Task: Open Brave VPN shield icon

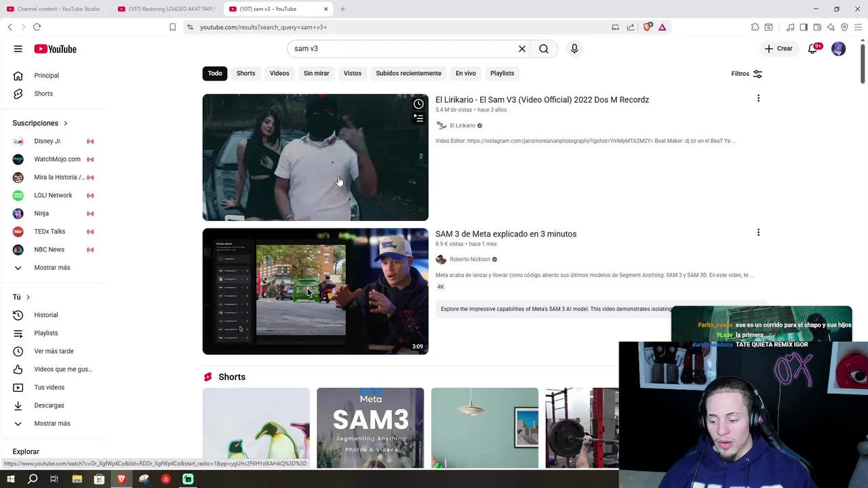Action: tap(844, 27)
